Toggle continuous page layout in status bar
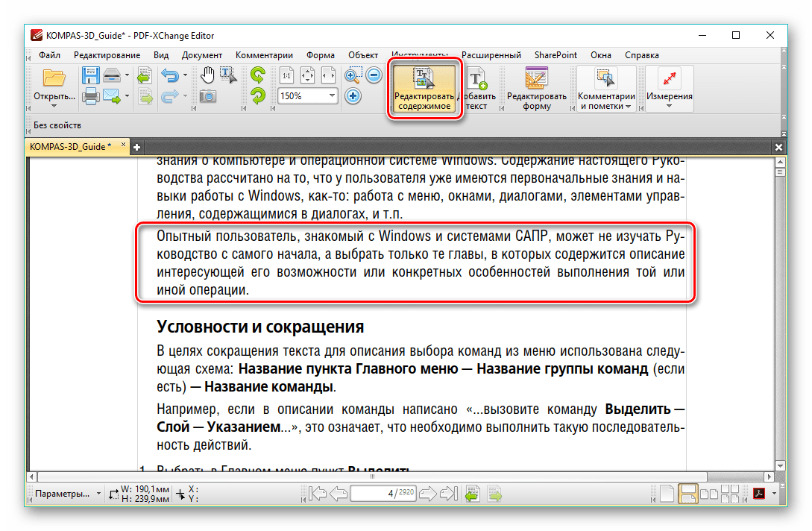 (687, 494)
